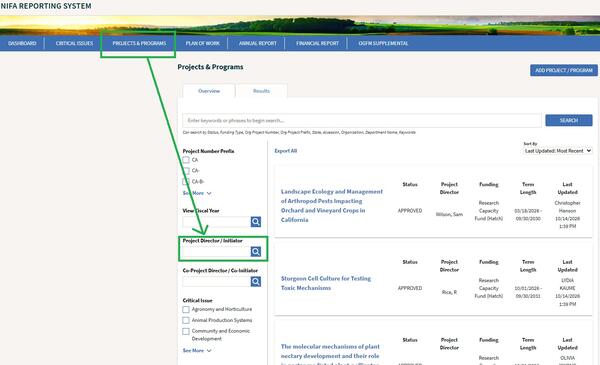Click the View Fiscal Year search icon
The height and width of the screenshot is (365, 600).
pos(256,222)
